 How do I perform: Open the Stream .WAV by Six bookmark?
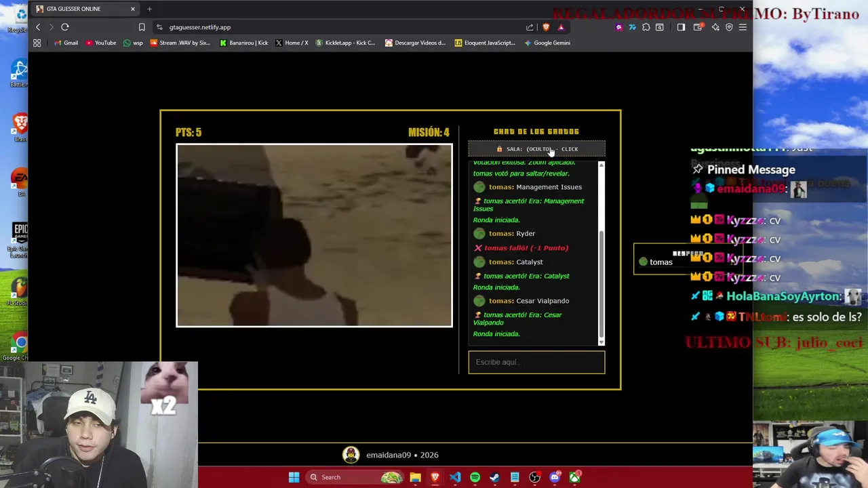(x=180, y=43)
